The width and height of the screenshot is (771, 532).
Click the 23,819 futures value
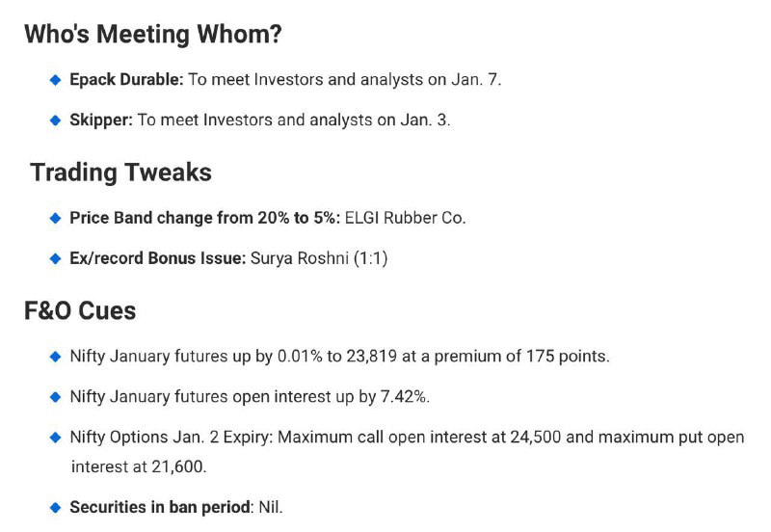(371, 356)
